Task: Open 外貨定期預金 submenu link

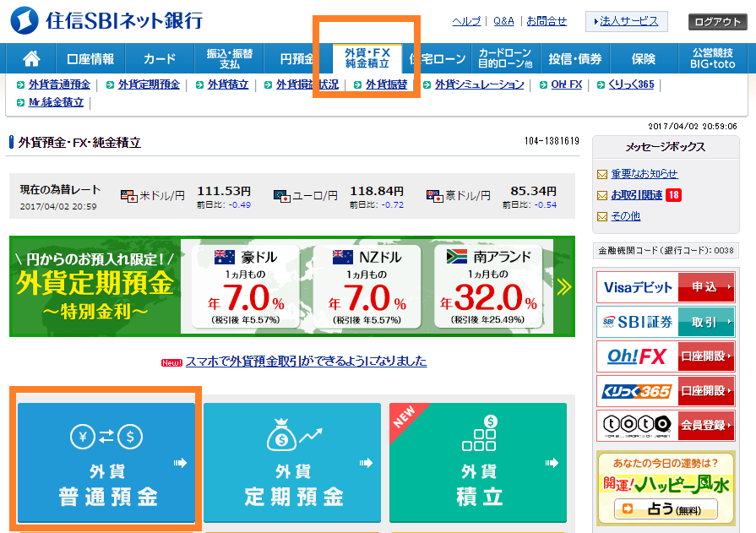Action: tap(149, 84)
